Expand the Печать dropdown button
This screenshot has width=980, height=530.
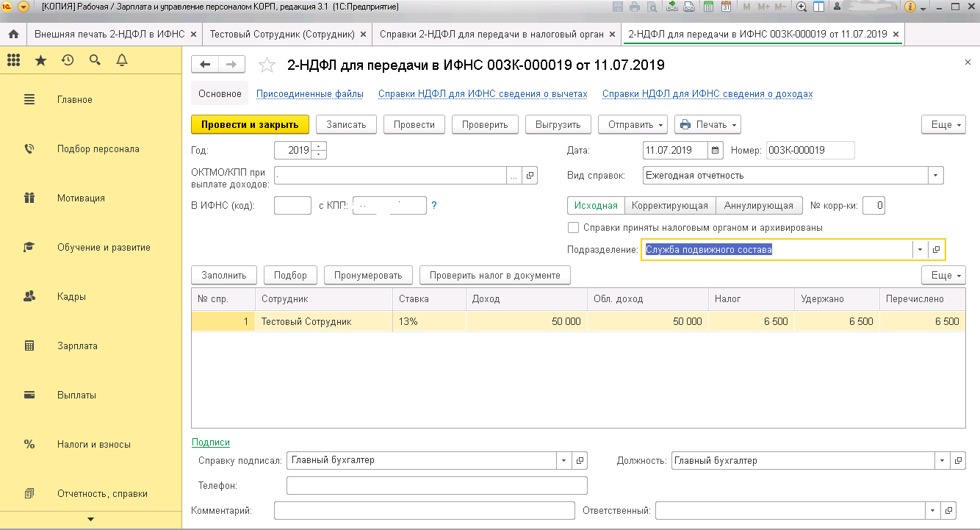[707, 124]
